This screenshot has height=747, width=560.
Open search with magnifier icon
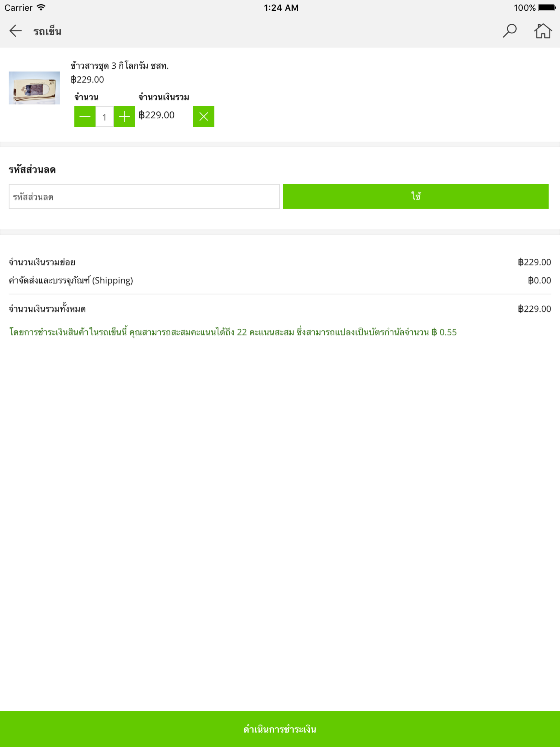509,31
